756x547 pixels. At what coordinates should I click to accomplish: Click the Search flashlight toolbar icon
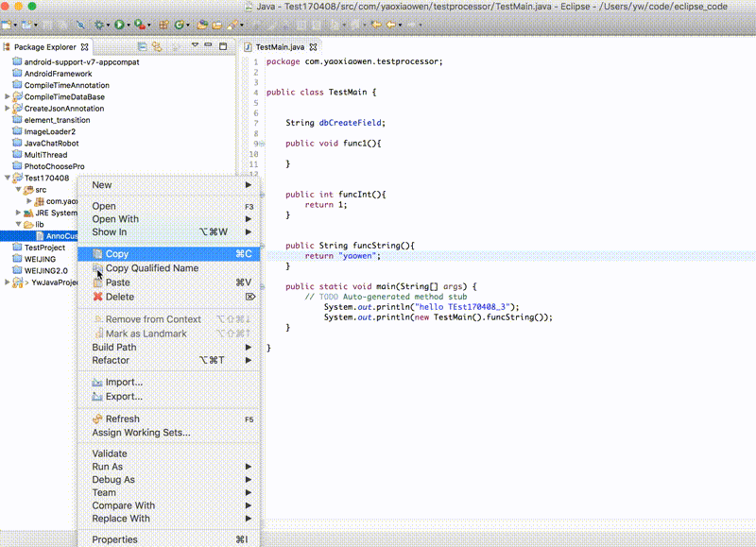coord(232,25)
